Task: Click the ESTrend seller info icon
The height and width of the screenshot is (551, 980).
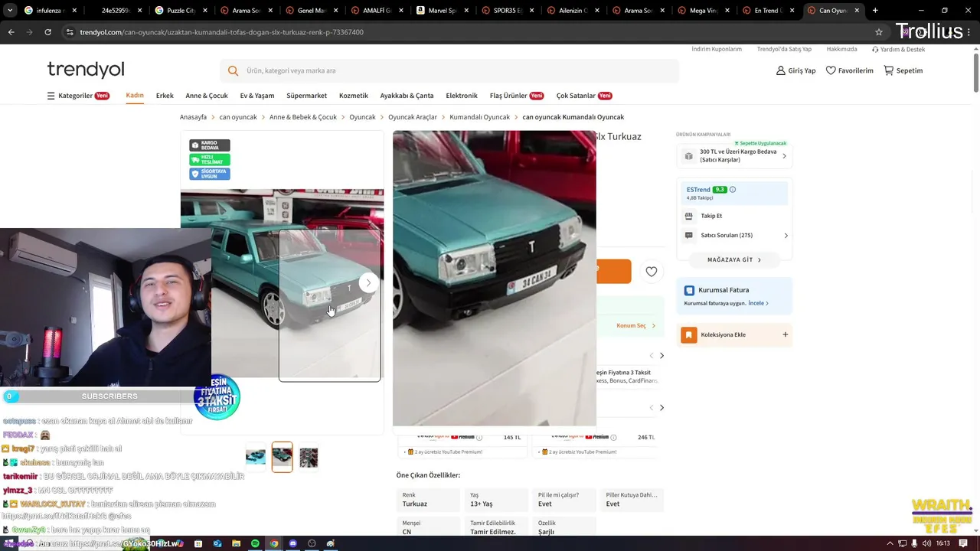Action: pos(733,190)
